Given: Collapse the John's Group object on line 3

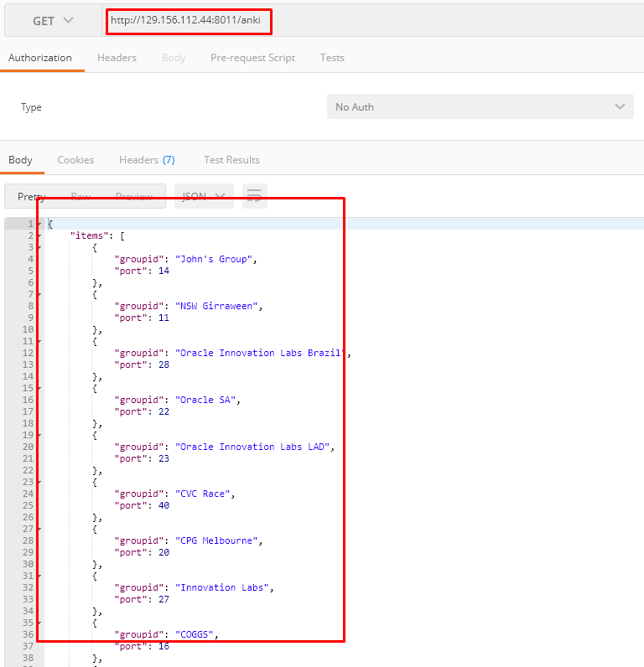Looking at the screenshot, I should pyautogui.click(x=39, y=248).
